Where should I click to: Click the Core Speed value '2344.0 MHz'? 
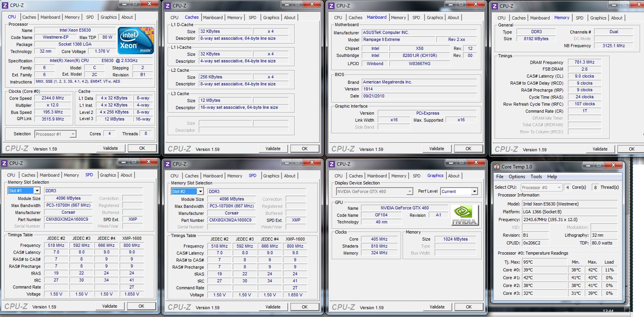(x=53, y=98)
